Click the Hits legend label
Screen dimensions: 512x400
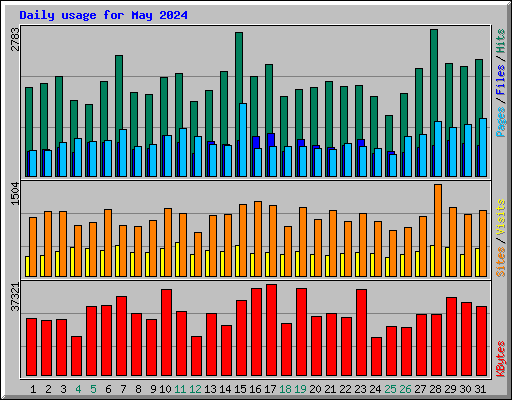pos(501,41)
